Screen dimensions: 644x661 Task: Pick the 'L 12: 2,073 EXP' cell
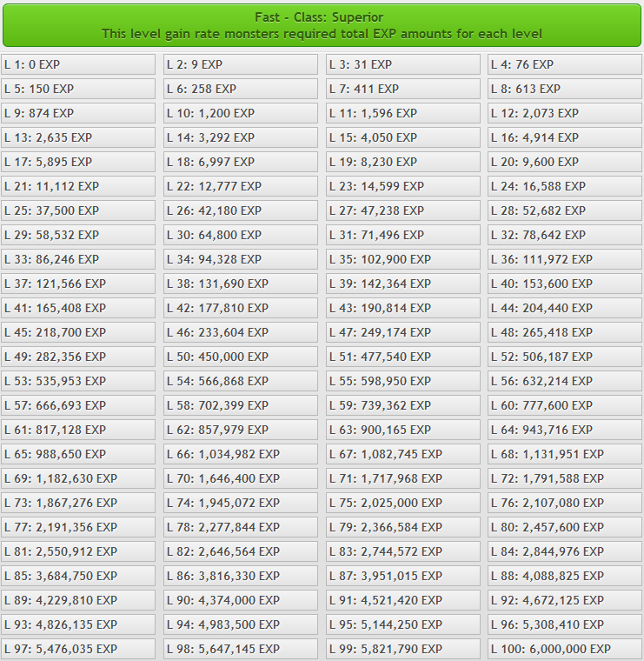pos(565,113)
